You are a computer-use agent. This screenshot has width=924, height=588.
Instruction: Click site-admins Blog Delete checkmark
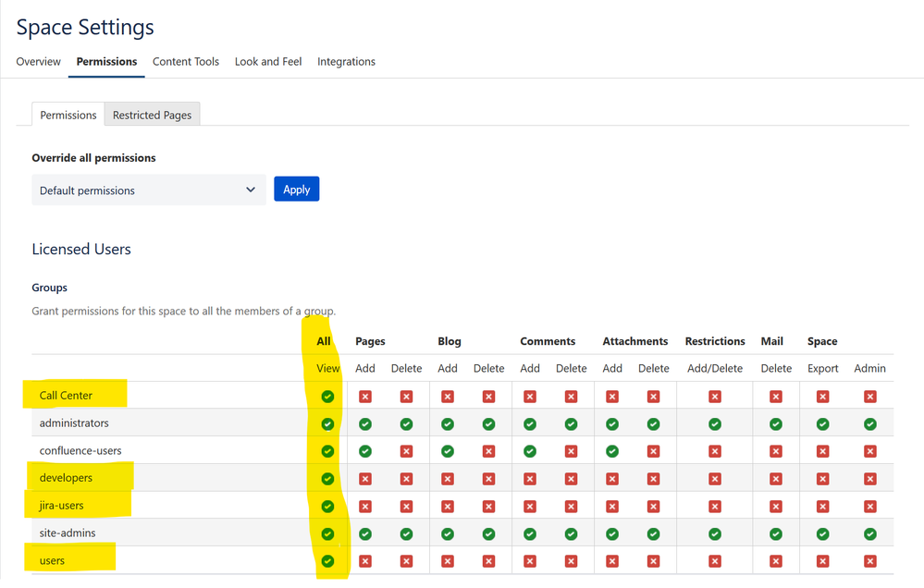[x=488, y=534]
